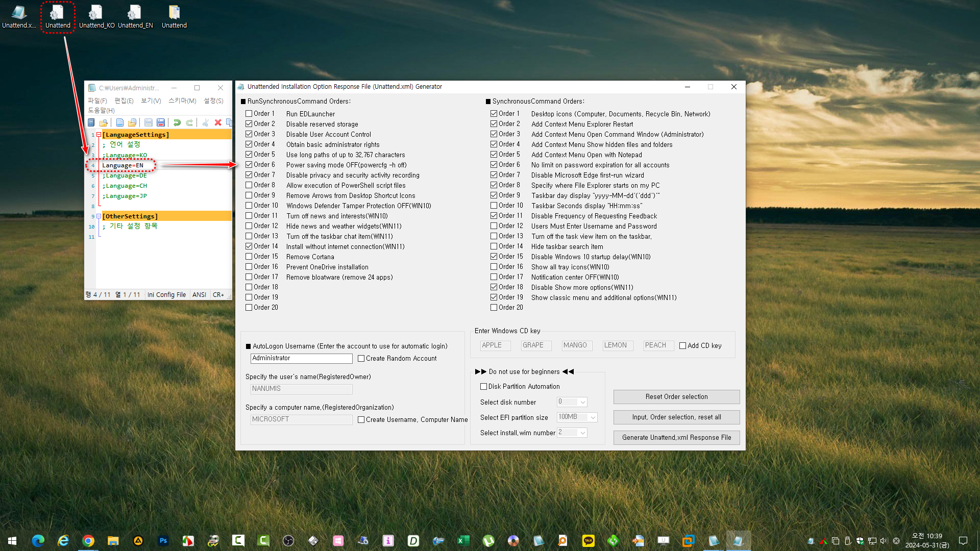The image size is (980, 551).
Task: Check the Create Random Account option
Action: tap(361, 359)
